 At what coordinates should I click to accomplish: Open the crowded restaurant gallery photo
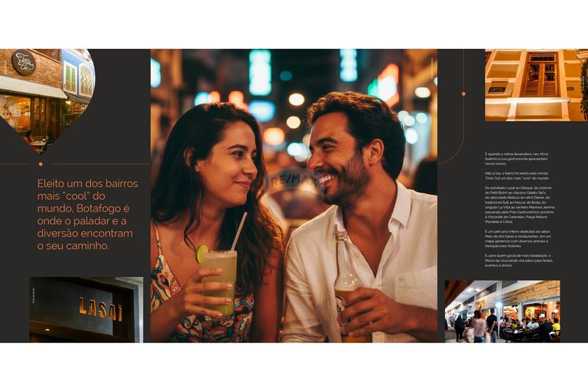click(x=502, y=311)
